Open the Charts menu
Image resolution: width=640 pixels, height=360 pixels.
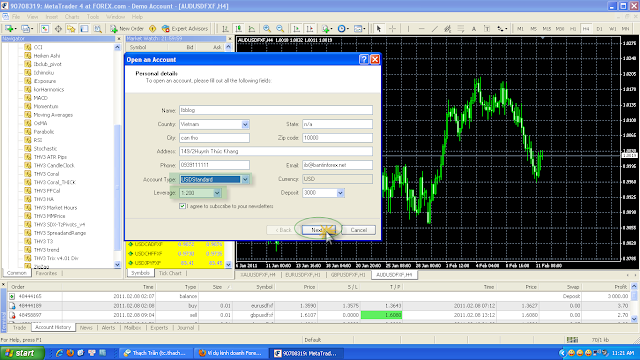pyautogui.click(x=72, y=17)
